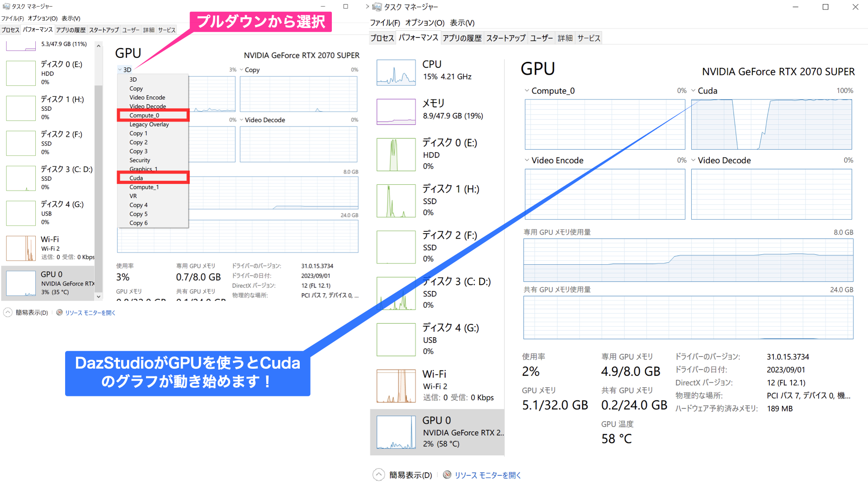Switch to スタートアップ tab in right window
This screenshot has width=868, height=488.
[x=505, y=38]
